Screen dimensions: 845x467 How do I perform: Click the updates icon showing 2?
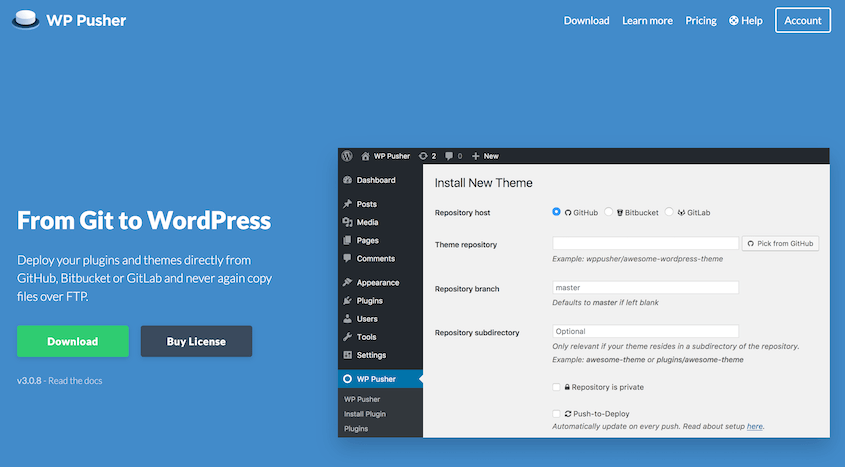coord(423,156)
